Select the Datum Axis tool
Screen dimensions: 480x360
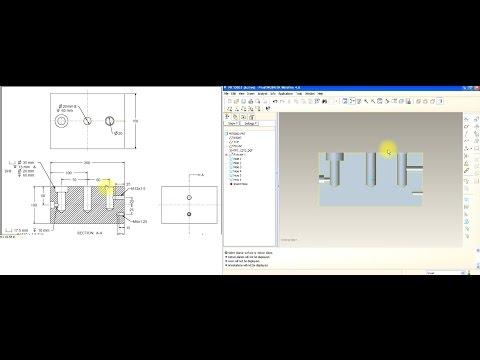coord(466,134)
